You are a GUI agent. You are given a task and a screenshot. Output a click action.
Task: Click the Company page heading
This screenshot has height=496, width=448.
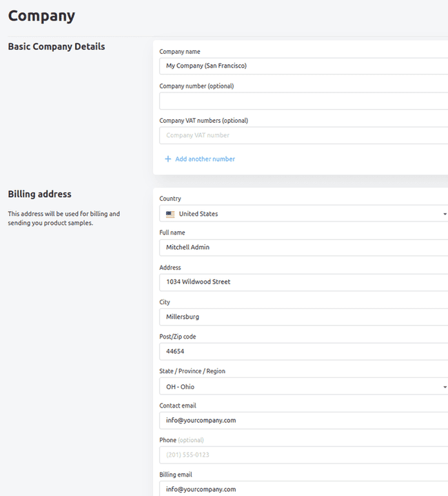click(41, 16)
